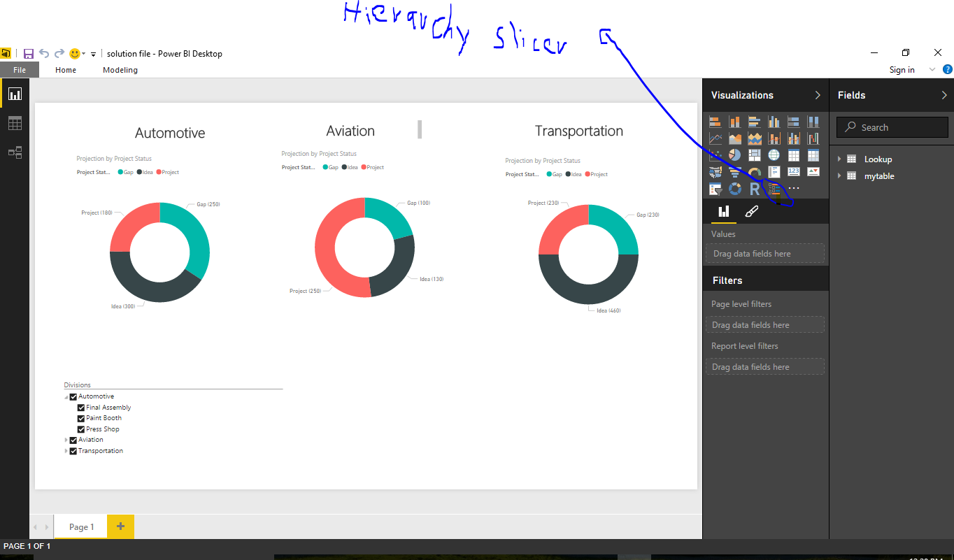The width and height of the screenshot is (954, 560).
Task: Toggle the Paint Booth checkbox
Action: (81, 418)
